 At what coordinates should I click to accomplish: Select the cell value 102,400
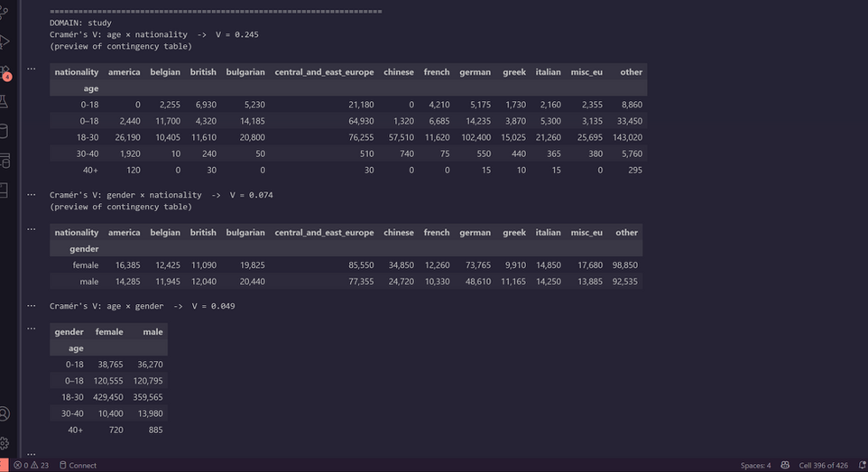pos(476,137)
